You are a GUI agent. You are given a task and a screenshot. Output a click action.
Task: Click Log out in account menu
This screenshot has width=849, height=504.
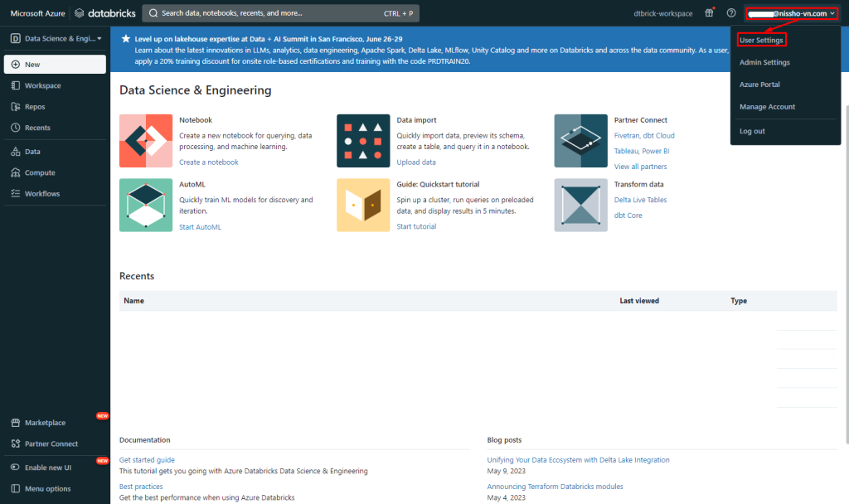coord(752,131)
